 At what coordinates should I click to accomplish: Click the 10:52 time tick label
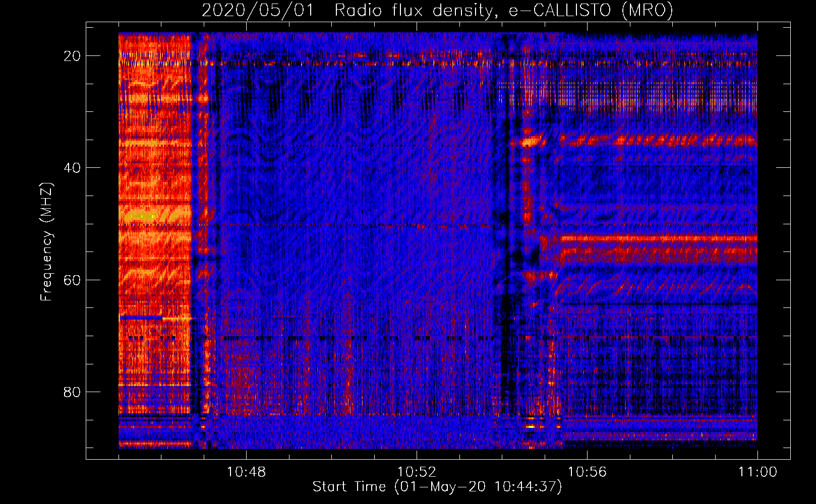click(x=417, y=472)
